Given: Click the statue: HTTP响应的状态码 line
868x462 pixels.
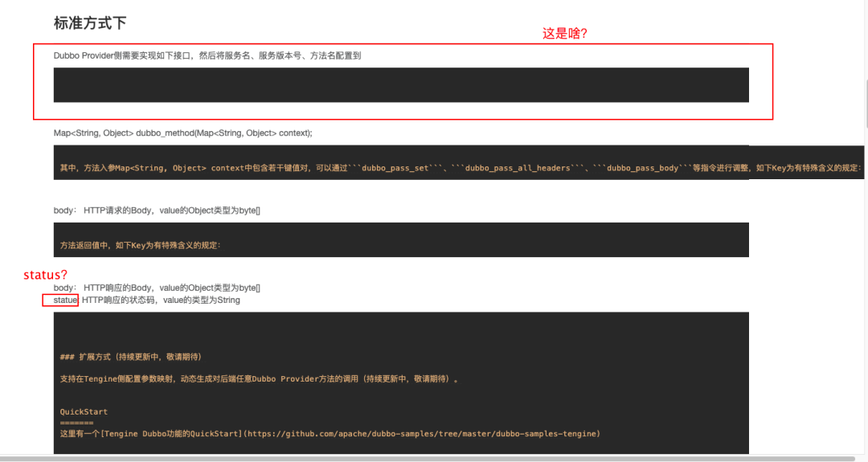Looking at the screenshot, I should 147,300.
